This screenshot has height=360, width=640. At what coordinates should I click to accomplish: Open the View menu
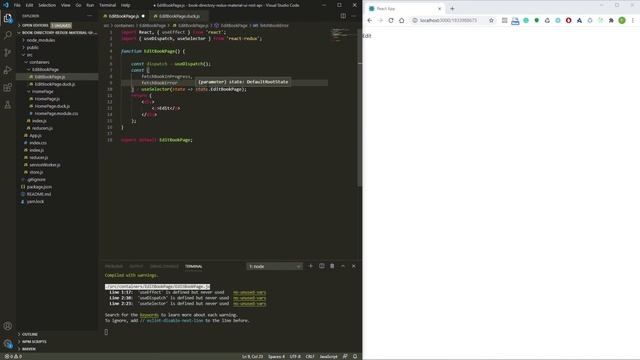pos(66,5)
